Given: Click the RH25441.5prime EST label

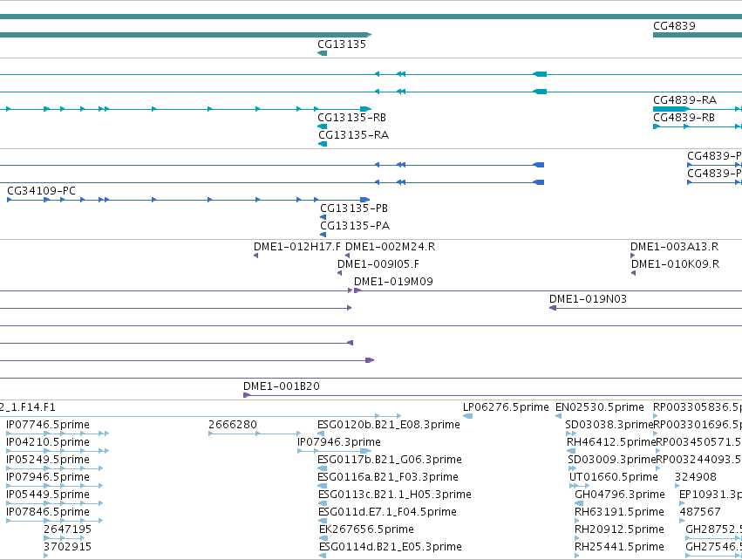Looking at the screenshot, I should (x=619, y=547).
